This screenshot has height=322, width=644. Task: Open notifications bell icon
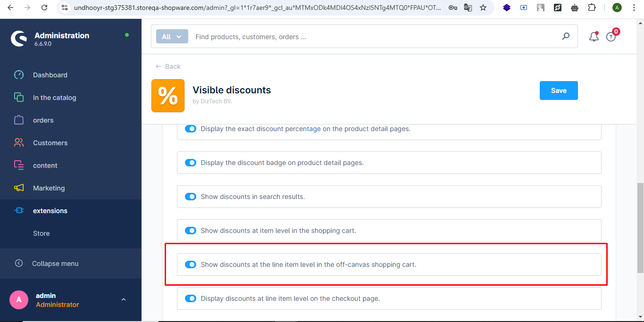coord(594,37)
